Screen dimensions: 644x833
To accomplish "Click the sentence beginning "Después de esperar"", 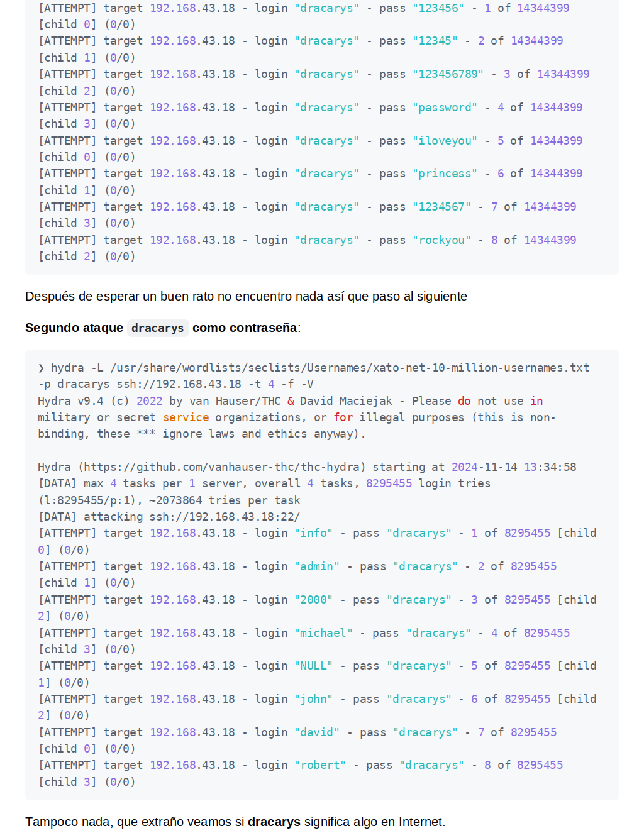I will pyautogui.click(x=246, y=296).
